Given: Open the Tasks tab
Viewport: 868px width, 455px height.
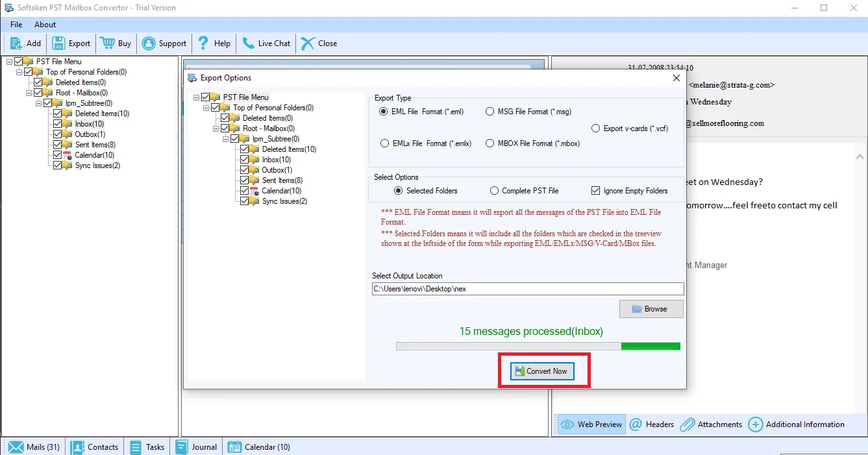Looking at the screenshot, I should click(147, 447).
